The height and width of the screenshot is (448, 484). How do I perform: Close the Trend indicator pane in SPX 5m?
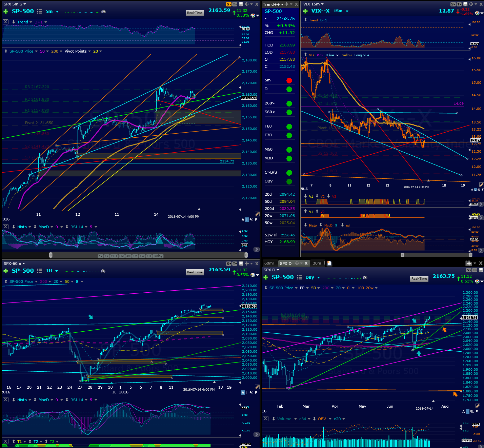coord(5,22)
